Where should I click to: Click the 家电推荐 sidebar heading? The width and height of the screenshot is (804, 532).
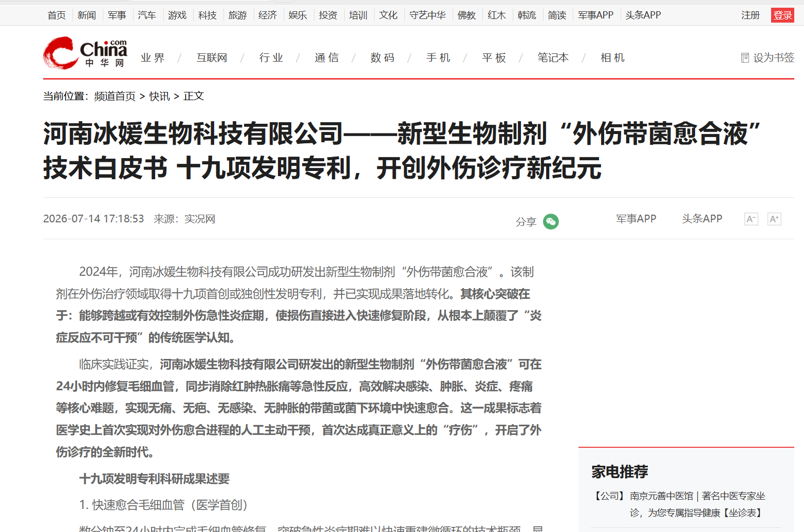(620, 471)
